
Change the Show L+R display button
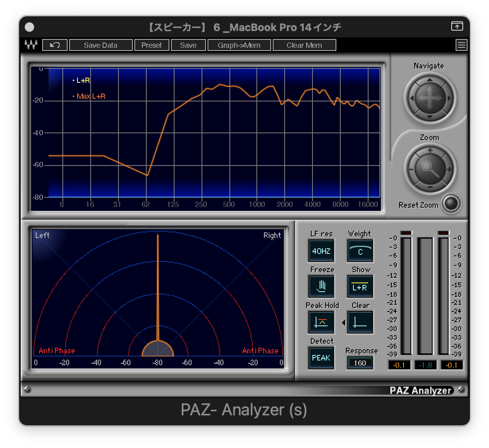360,286
